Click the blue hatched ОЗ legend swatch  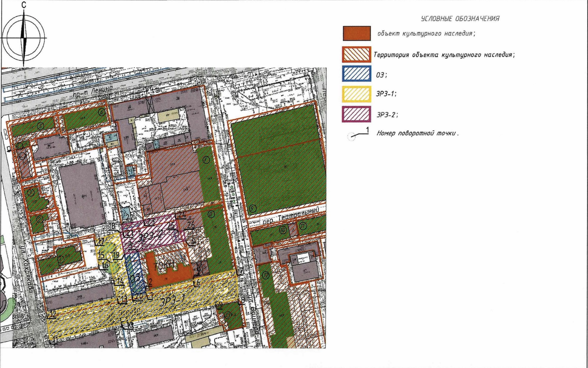[357, 74]
